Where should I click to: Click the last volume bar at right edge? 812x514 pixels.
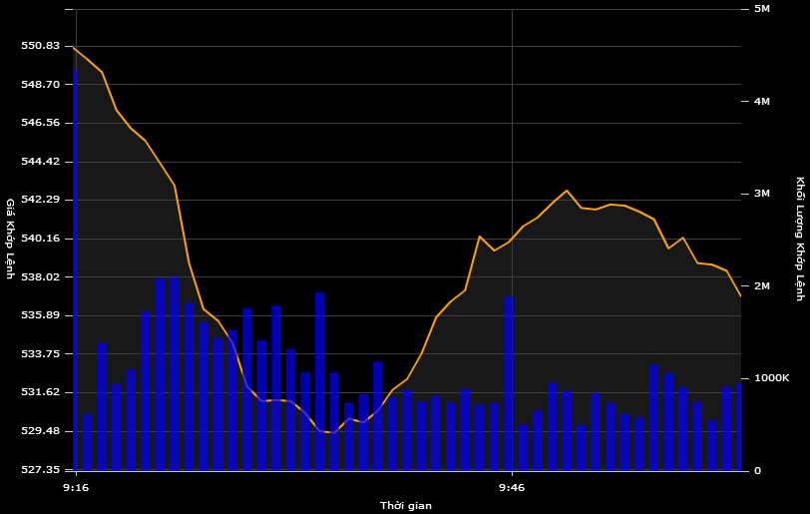pyautogui.click(x=739, y=427)
